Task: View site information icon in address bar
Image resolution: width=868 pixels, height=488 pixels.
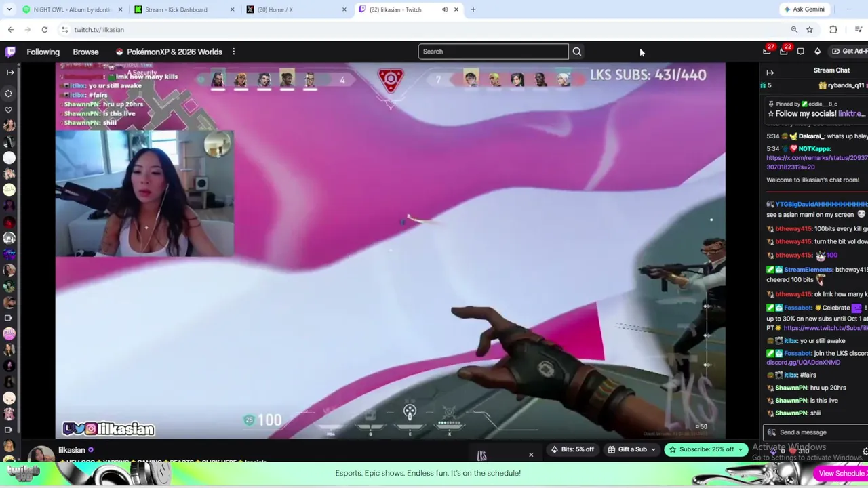Action: 64,30
